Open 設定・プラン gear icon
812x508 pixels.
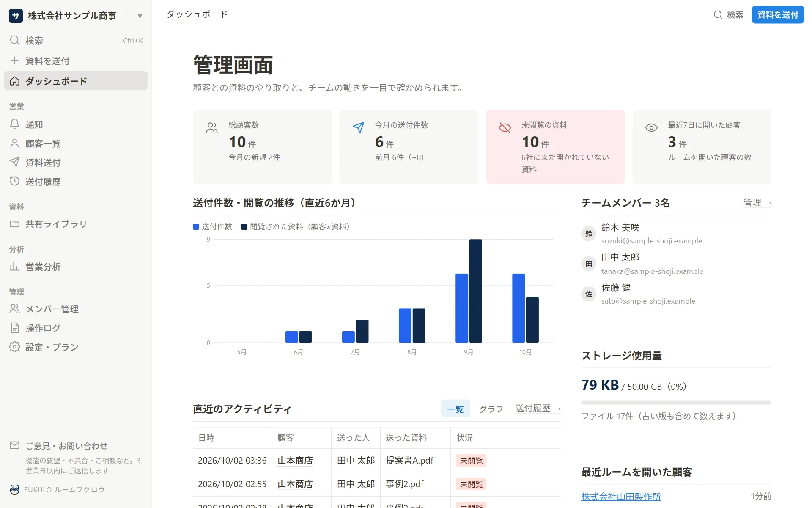(x=15, y=347)
